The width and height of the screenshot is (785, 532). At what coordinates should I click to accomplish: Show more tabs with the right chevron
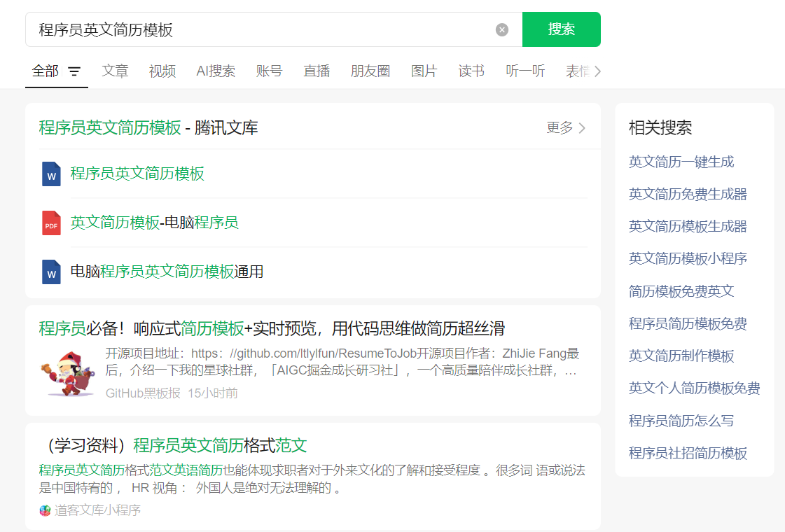(x=597, y=71)
